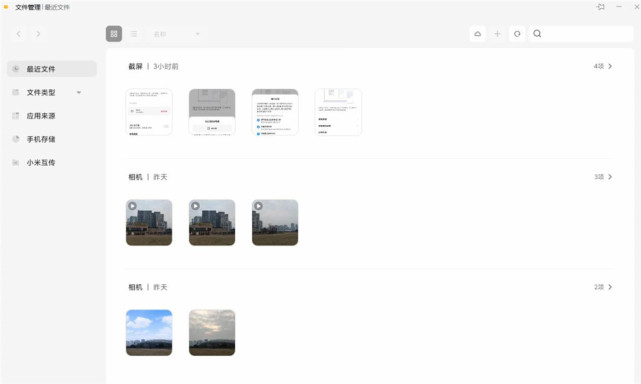Switch to list view layout
The width and height of the screenshot is (641, 384).
tap(134, 34)
